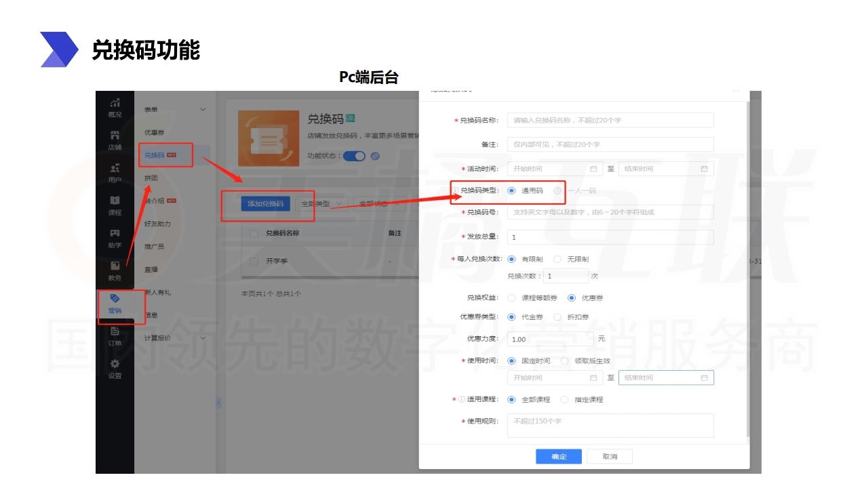Viewport: 868px width, 488px height.
Task: Select 折扣券 coupon type
Action: coord(557,317)
